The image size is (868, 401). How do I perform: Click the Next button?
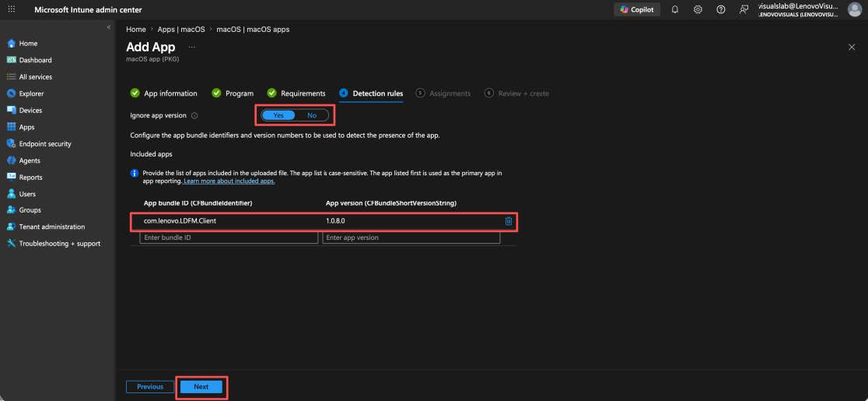click(x=201, y=387)
